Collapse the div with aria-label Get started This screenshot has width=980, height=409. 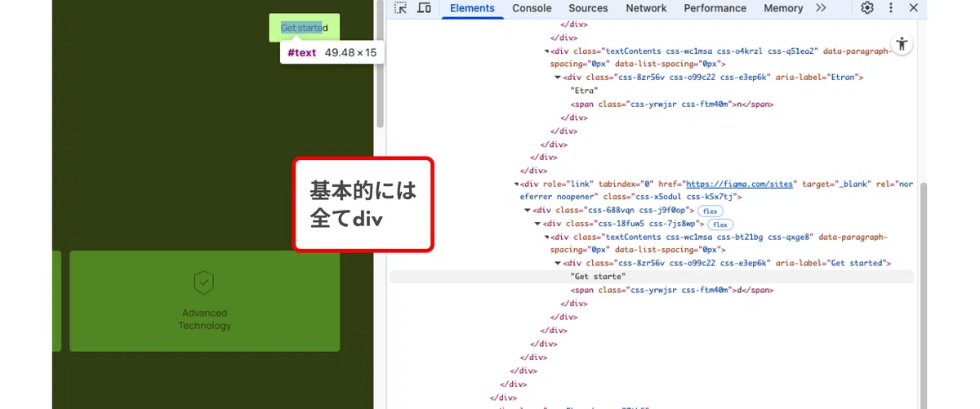(x=557, y=264)
